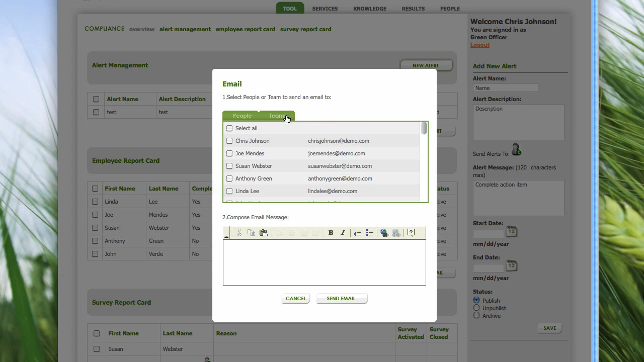Click the Alert Message text area
Image resolution: width=644 pixels, height=362 pixels.
click(519, 198)
